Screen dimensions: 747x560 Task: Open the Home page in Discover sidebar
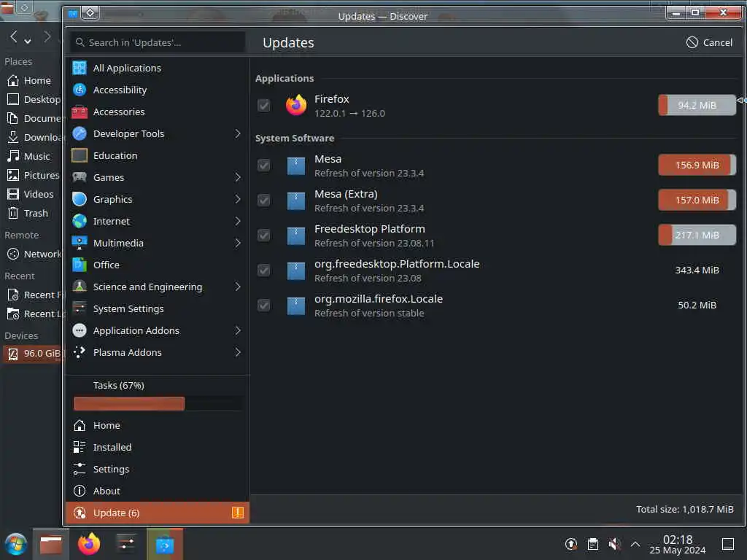pyautogui.click(x=158, y=425)
